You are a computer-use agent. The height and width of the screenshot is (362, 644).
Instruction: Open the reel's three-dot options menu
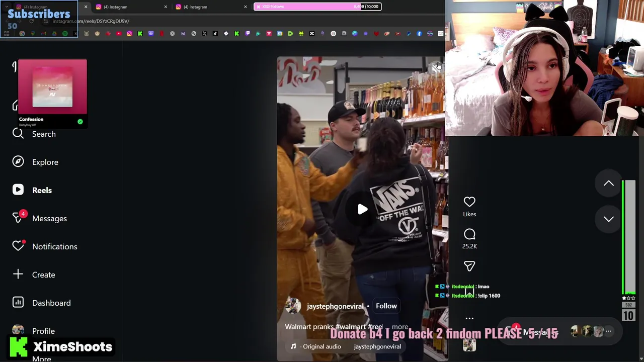(469, 318)
